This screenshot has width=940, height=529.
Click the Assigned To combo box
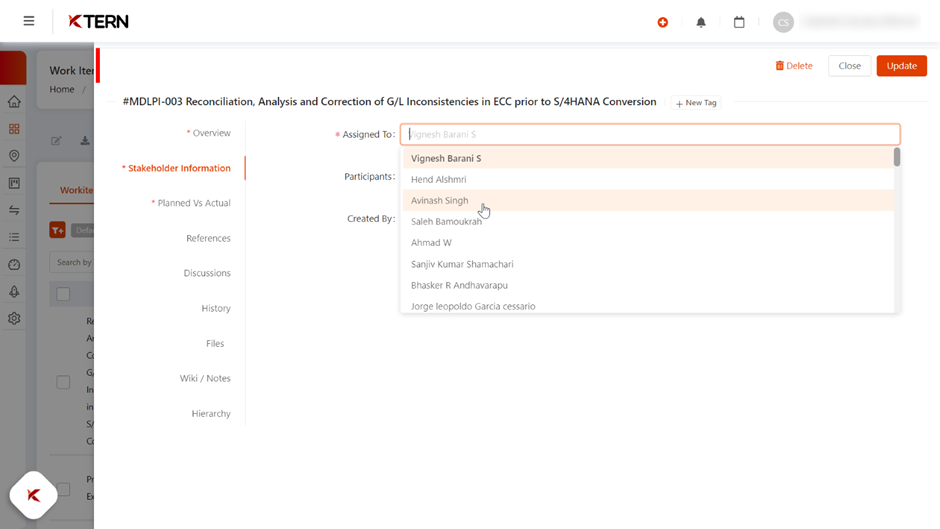650,134
